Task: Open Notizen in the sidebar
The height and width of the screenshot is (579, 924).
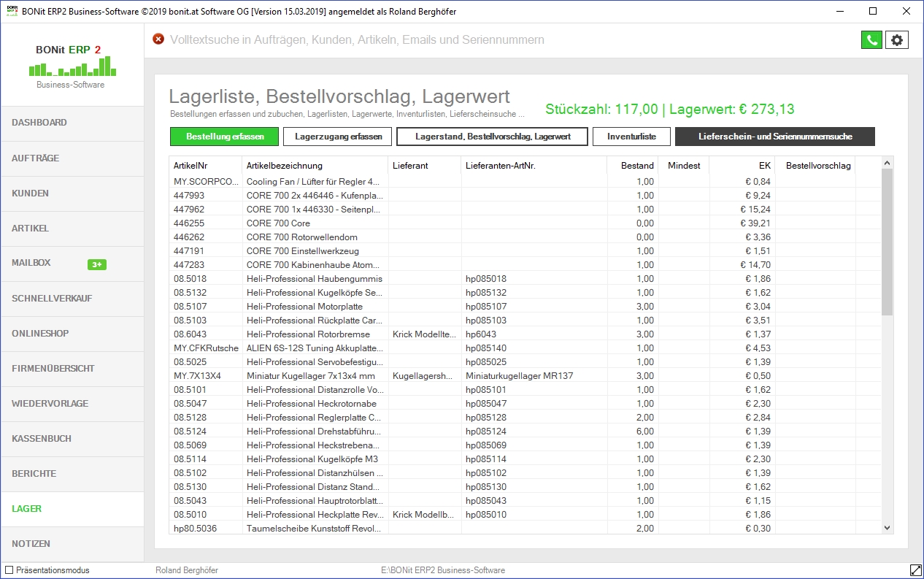Action: point(72,544)
